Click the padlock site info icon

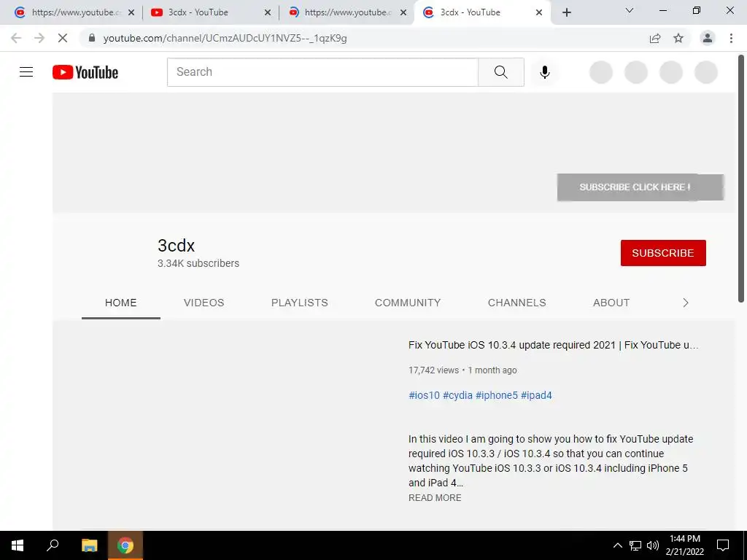92,38
